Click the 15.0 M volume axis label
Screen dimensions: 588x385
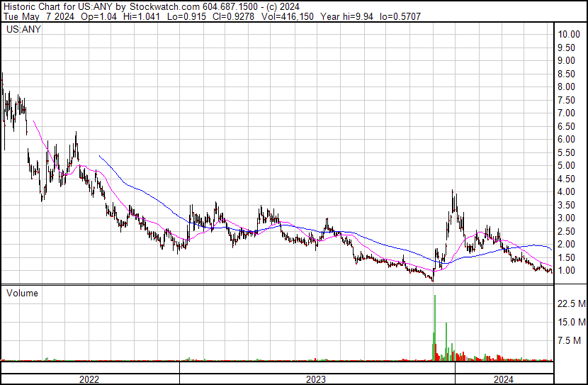click(571, 322)
